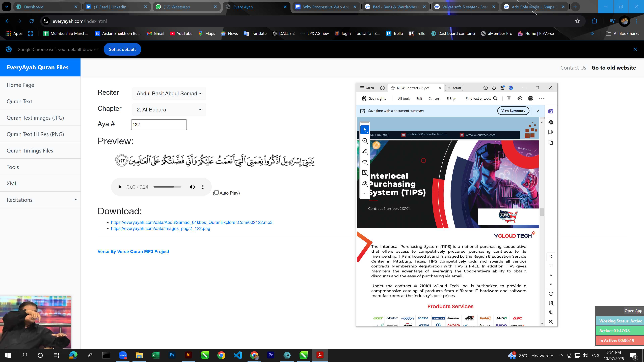644x362 pixels.
Task: Click the Set as default button
Action: coord(122,49)
